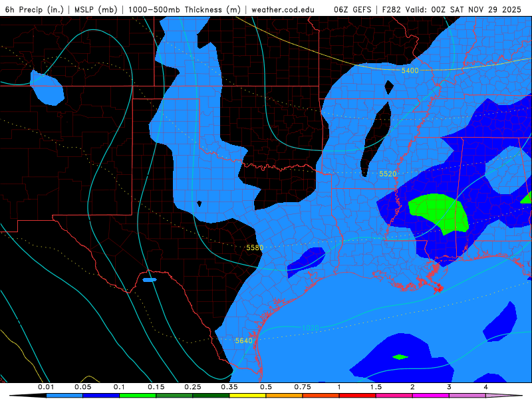
Task: Click the '0.01' legend value
Action: 46,387
